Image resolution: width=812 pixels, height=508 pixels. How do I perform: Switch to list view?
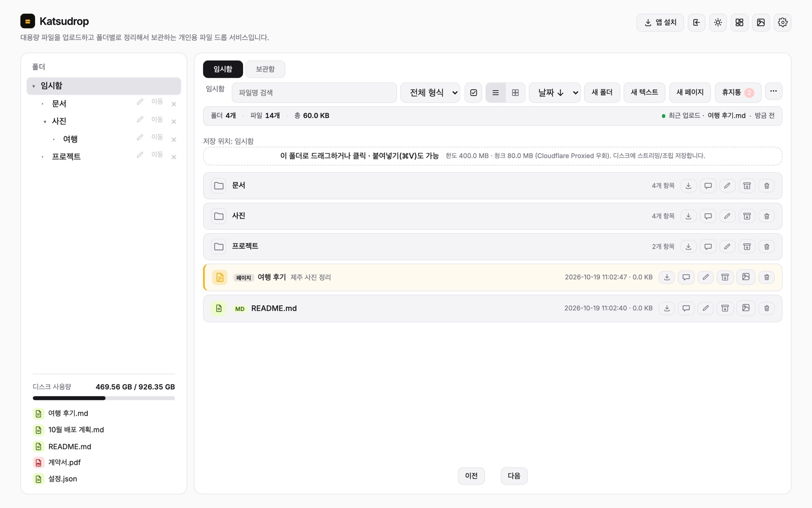[495, 92]
